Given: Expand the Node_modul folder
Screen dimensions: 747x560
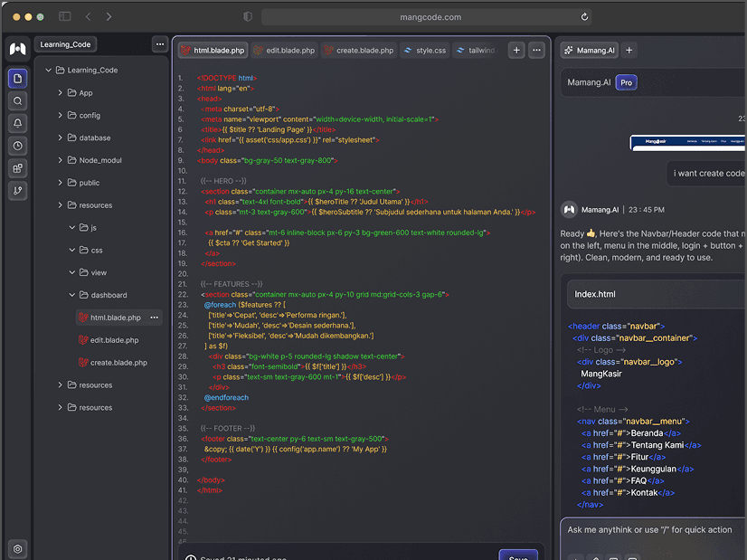Looking at the screenshot, I should tap(60, 159).
